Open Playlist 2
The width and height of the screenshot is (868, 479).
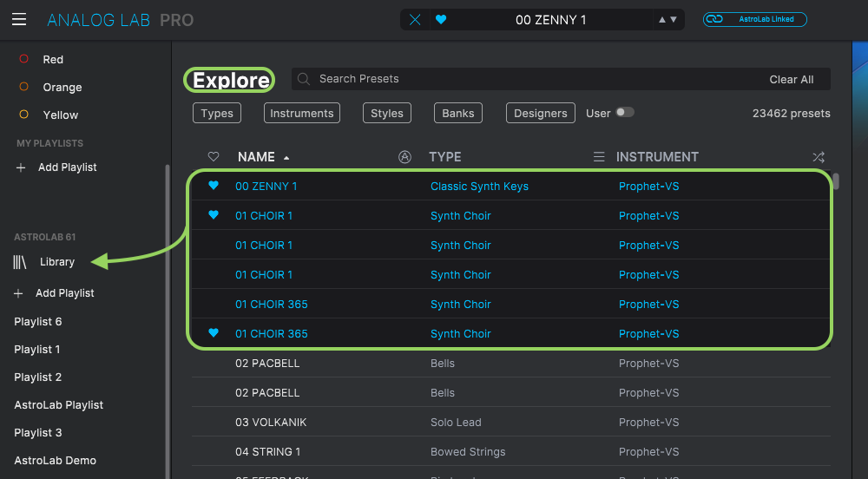pos(37,377)
